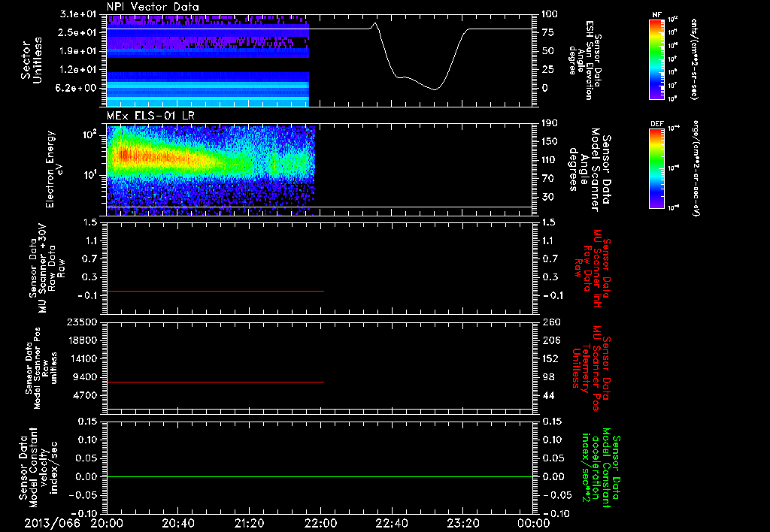Click the '1.2e+01' sector tick value

(78, 70)
